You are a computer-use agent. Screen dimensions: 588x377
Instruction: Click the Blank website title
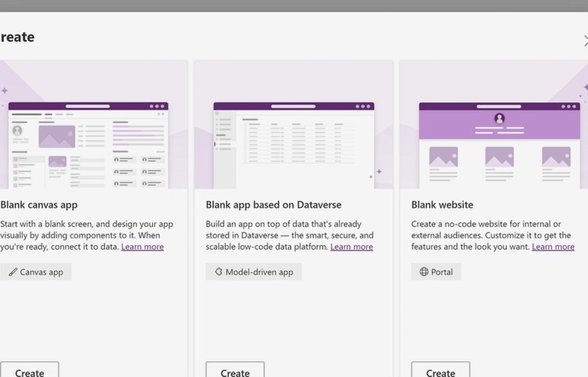(x=442, y=205)
